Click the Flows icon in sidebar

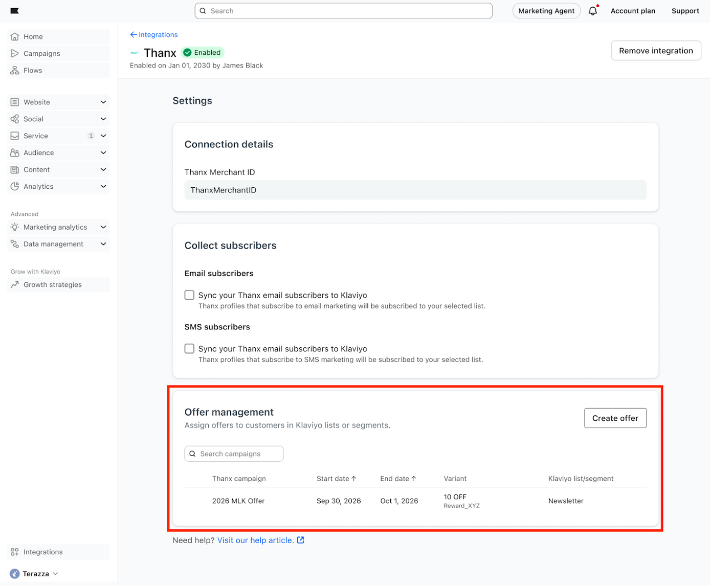15,71
